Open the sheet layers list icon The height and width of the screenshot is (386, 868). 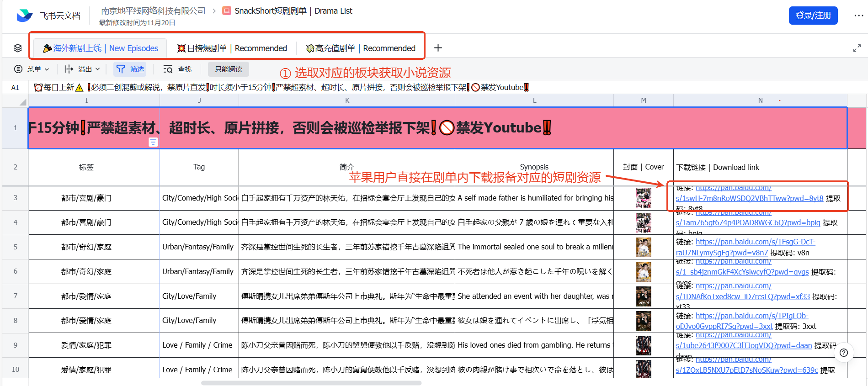coord(18,48)
